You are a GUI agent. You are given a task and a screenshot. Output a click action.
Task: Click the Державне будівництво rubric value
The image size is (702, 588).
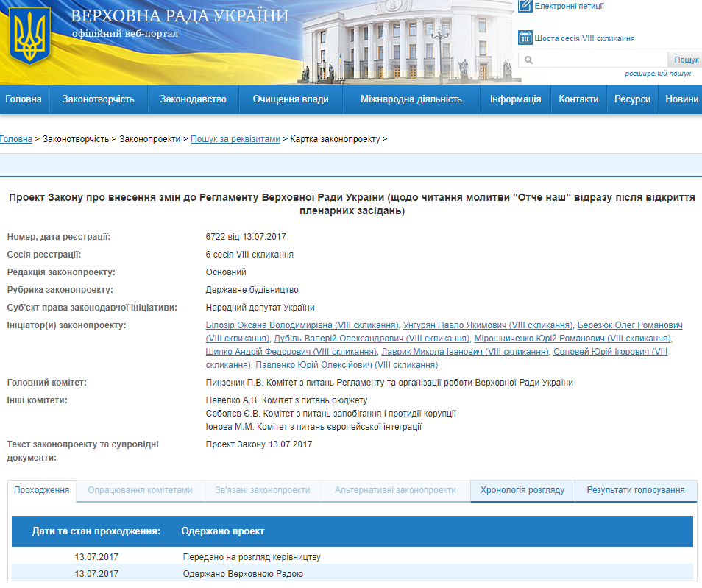tap(252, 290)
